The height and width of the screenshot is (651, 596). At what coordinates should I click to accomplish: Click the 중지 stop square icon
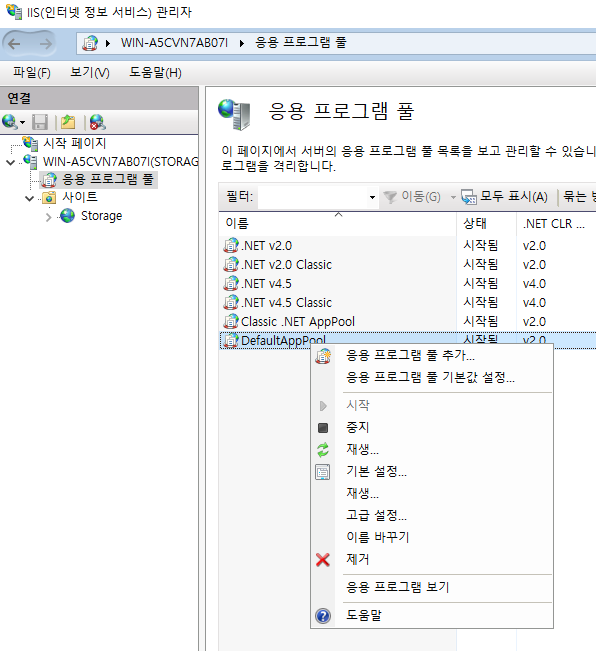pyautogui.click(x=323, y=428)
